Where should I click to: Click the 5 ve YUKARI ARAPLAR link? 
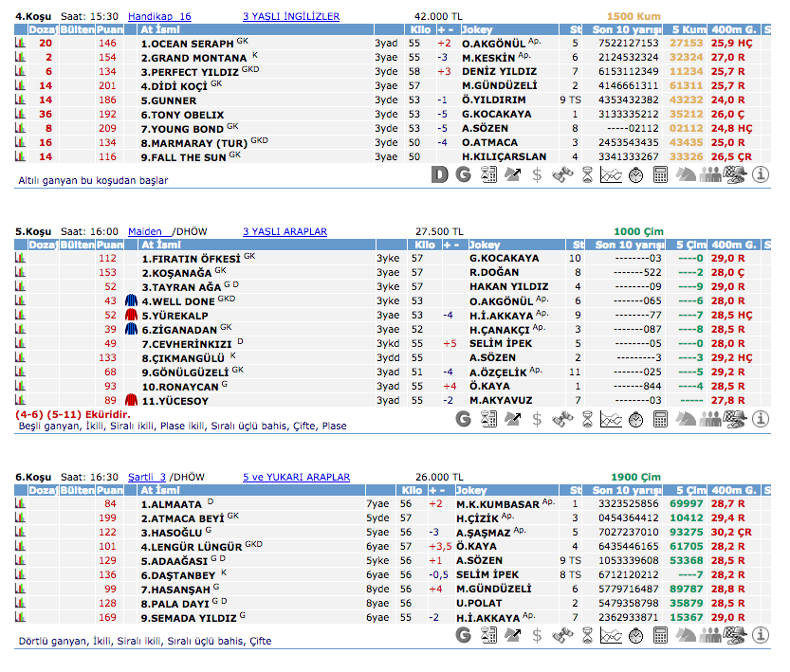coord(296,478)
